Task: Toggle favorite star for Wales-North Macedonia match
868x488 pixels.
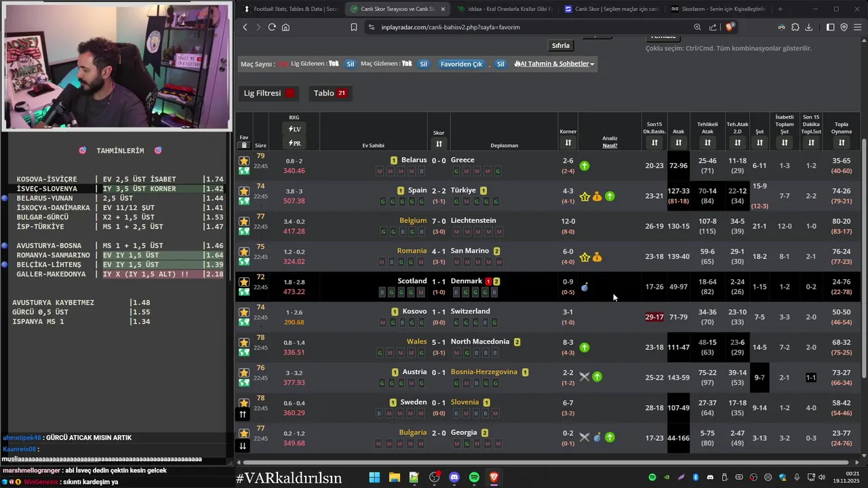Action: [x=244, y=343]
